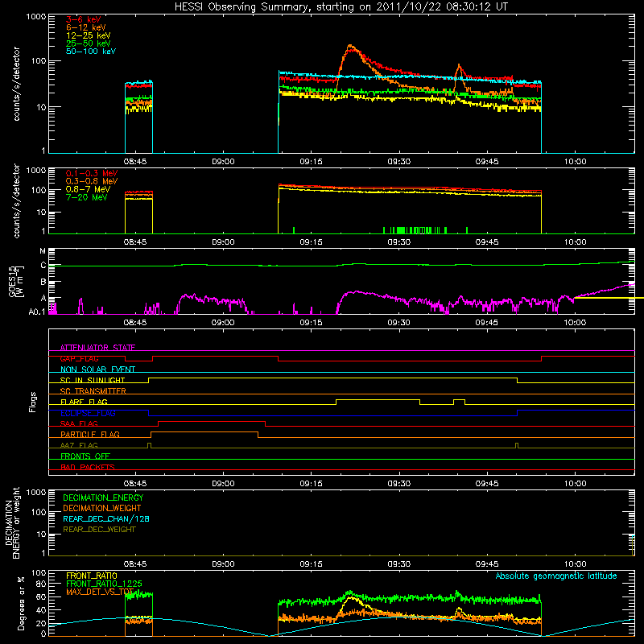This screenshot has height=644, width=644.
Task: Click the REAR_DEC_WEIGHT legend label
Action: 99,530
